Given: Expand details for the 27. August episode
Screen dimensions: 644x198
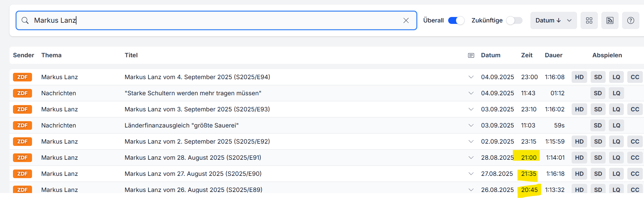Looking at the screenshot, I should pos(471,174).
